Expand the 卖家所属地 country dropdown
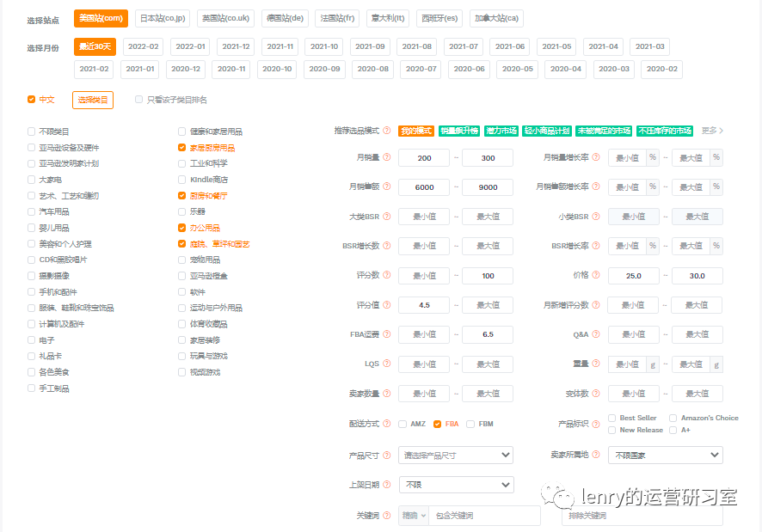This screenshot has width=762, height=532. pos(666,455)
